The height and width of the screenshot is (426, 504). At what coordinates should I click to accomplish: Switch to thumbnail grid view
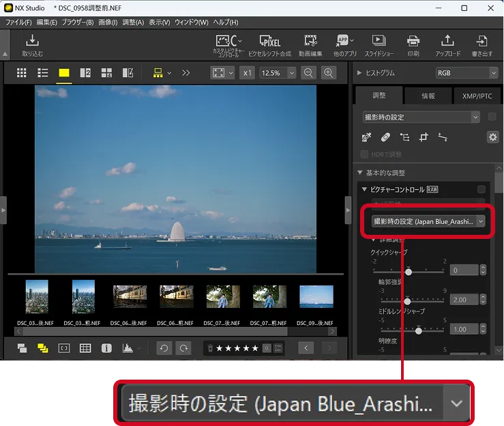tap(22, 73)
